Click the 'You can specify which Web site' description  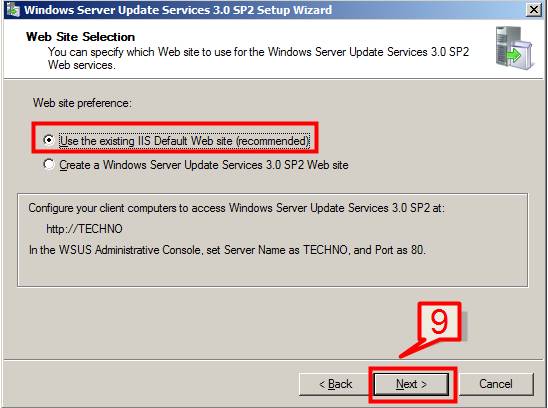(258, 58)
